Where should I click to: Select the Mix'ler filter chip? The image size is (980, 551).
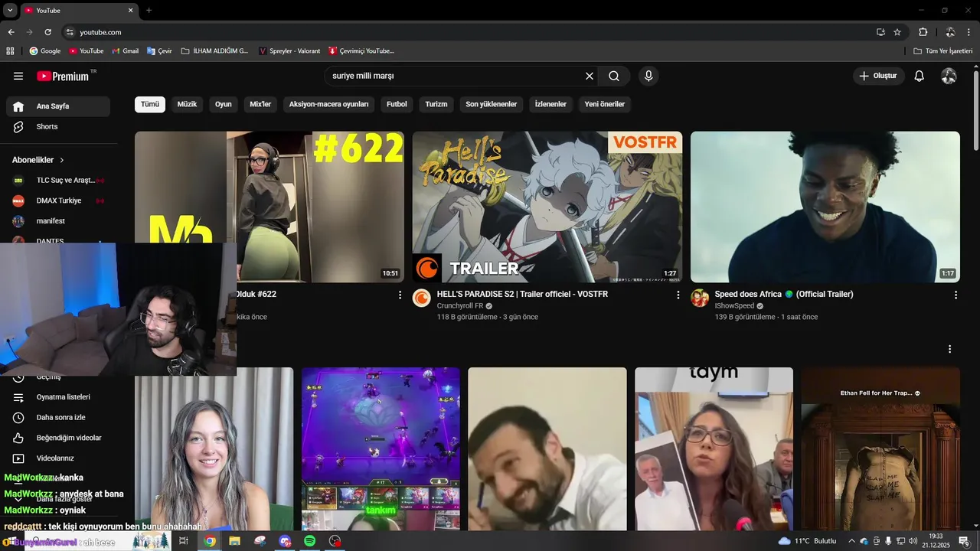[260, 104]
